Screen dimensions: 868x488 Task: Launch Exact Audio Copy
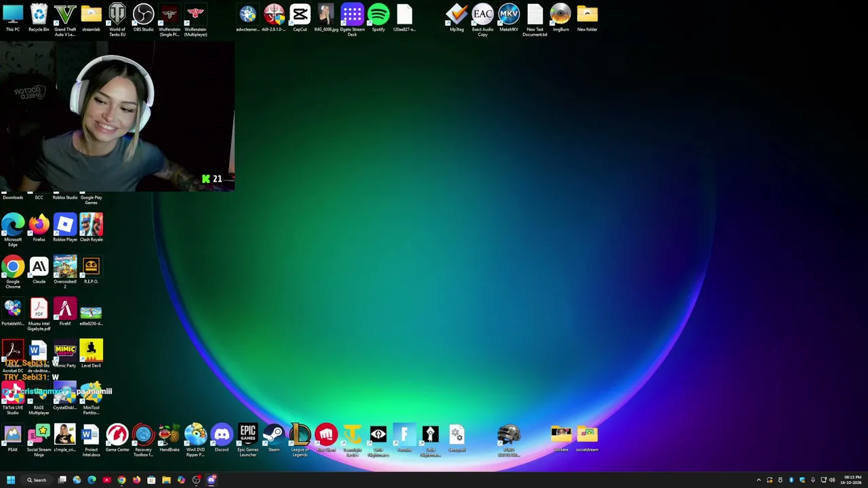pos(483,20)
